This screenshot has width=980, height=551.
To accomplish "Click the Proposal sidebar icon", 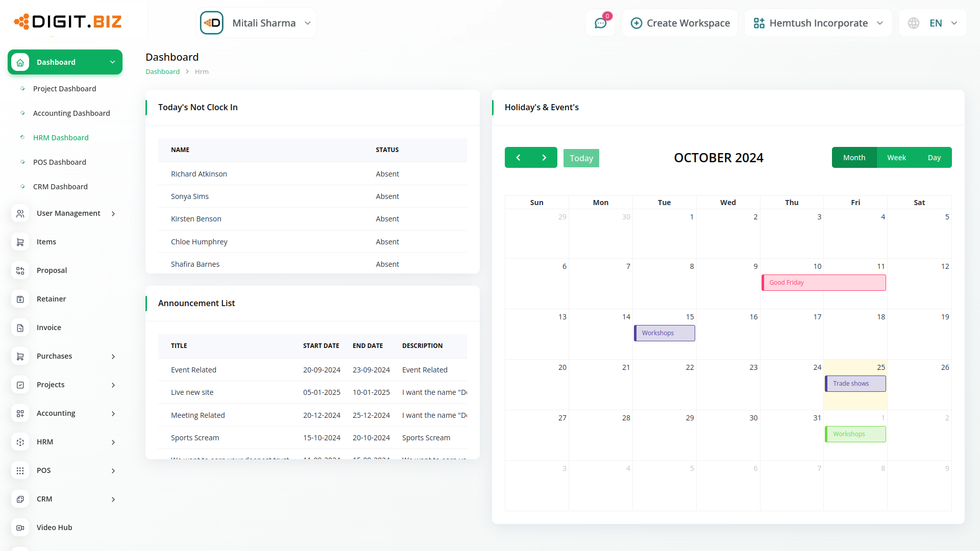I will pos(20,270).
